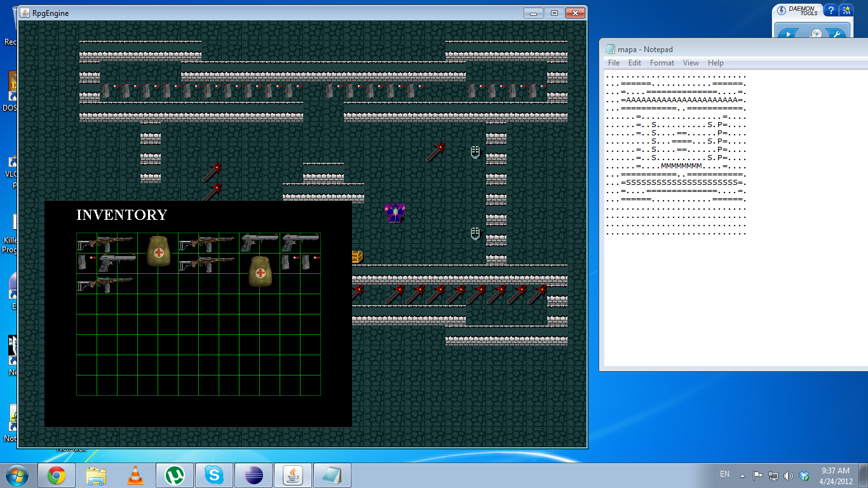Click the MMMMMMMM row in Notepad
Viewport: 868px width, 488px height.
pyautogui.click(x=681, y=166)
